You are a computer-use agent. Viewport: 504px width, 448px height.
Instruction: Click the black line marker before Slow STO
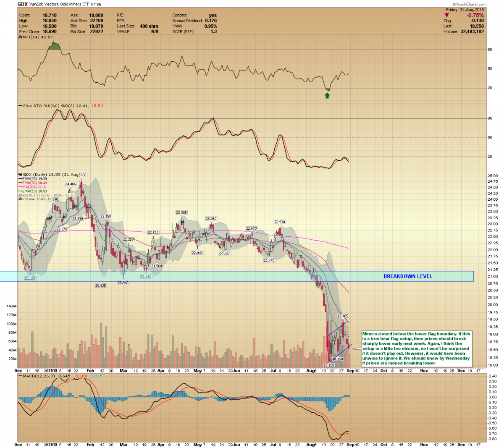[x=20, y=106]
